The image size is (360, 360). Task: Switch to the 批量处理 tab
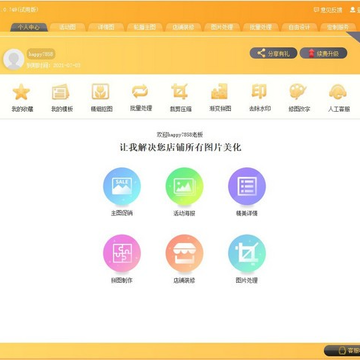(x=260, y=27)
